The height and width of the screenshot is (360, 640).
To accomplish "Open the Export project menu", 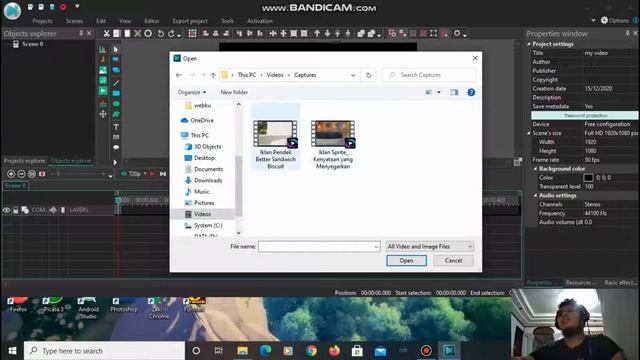I will click(190, 21).
